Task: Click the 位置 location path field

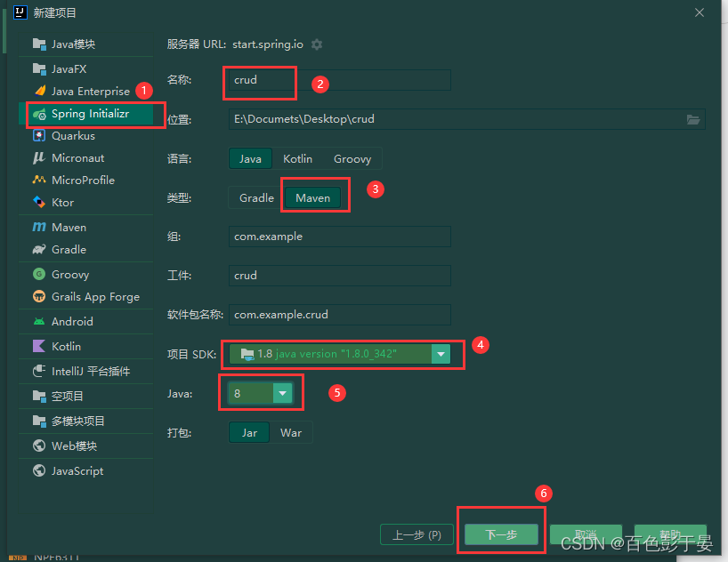Action: click(466, 119)
